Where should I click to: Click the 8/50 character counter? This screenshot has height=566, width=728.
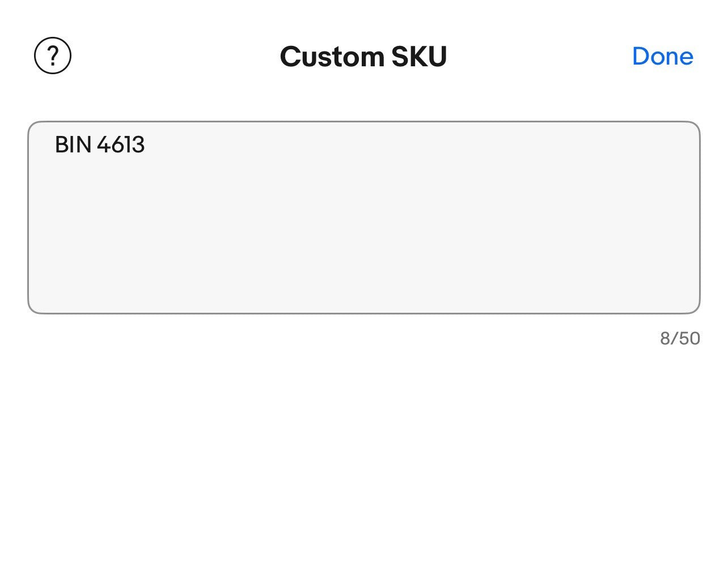click(680, 338)
